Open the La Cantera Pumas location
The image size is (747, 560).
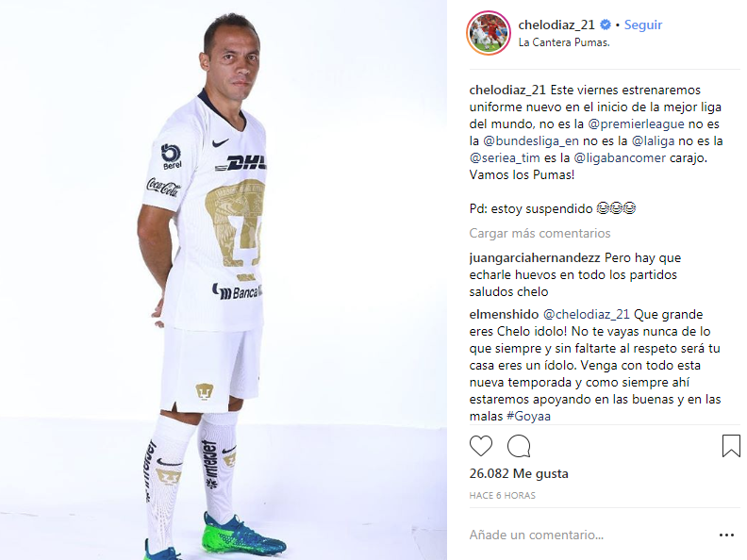pos(564,42)
